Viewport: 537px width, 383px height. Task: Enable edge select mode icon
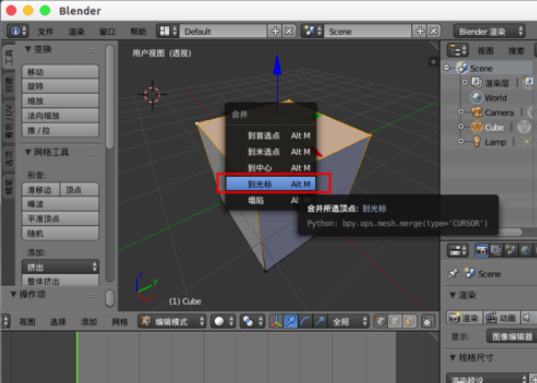tap(395, 321)
